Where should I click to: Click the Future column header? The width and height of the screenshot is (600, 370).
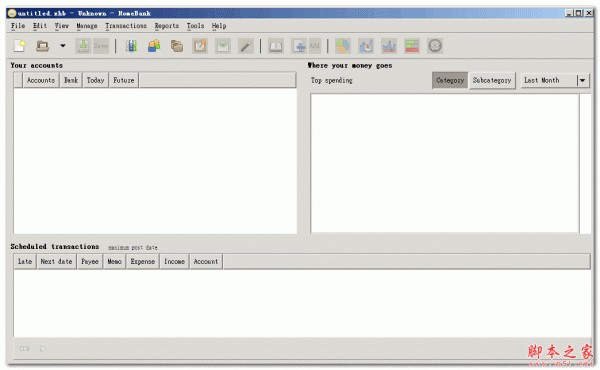click(124, 80)
